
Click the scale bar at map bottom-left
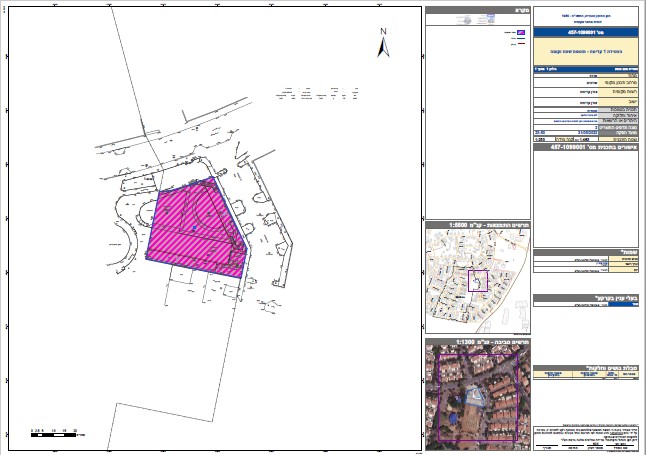pos(55,434)
